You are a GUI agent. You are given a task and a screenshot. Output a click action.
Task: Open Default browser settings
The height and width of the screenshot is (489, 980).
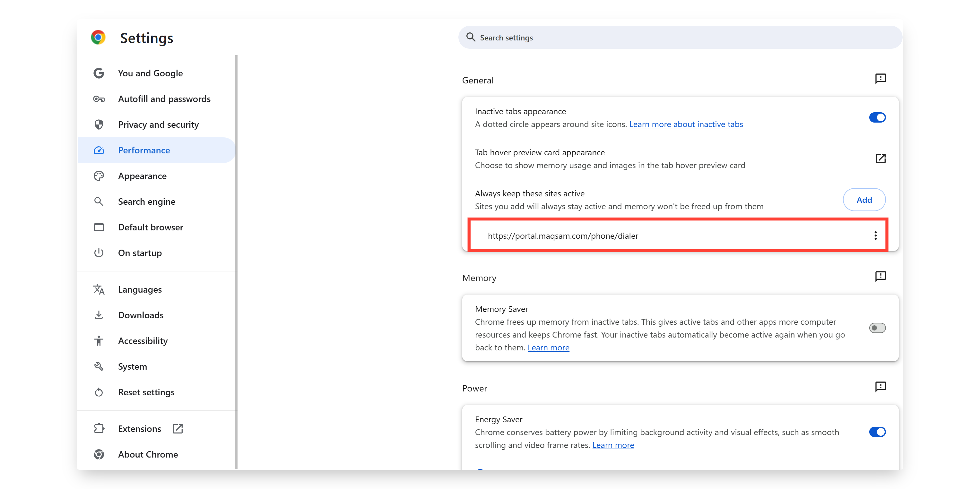156,227
